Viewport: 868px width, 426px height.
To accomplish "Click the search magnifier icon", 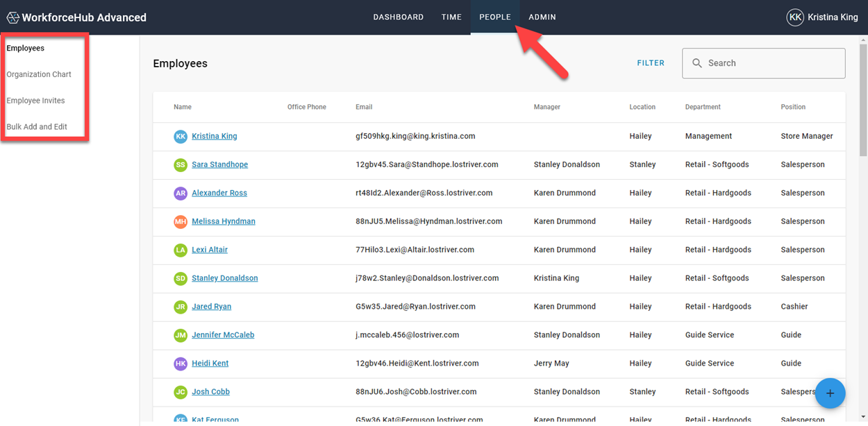I will [x=697, y=63].
